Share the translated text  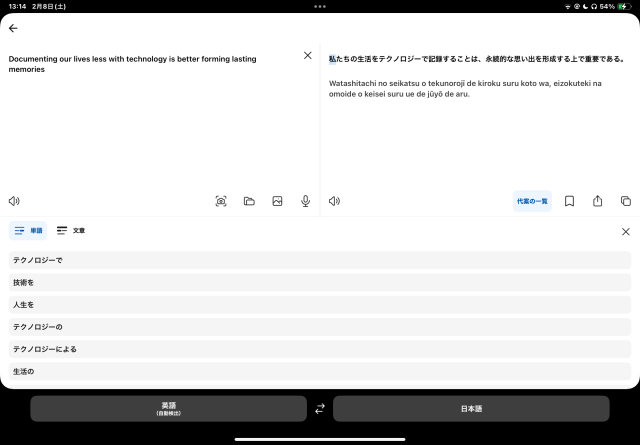(598, 200)
